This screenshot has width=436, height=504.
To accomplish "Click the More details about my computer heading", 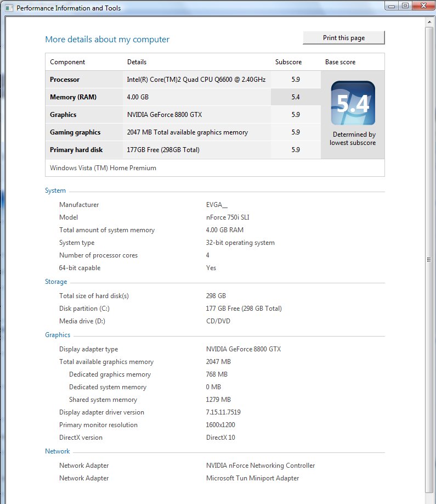I will point(107,40).
